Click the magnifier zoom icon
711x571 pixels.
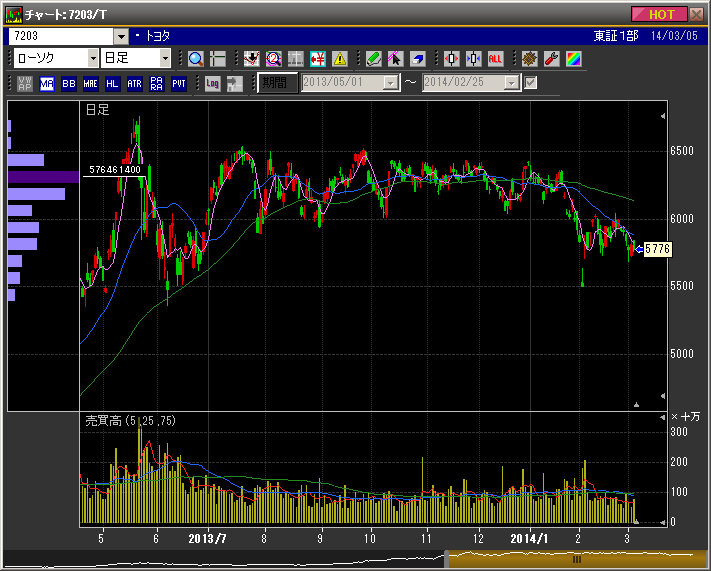point(195,59)
